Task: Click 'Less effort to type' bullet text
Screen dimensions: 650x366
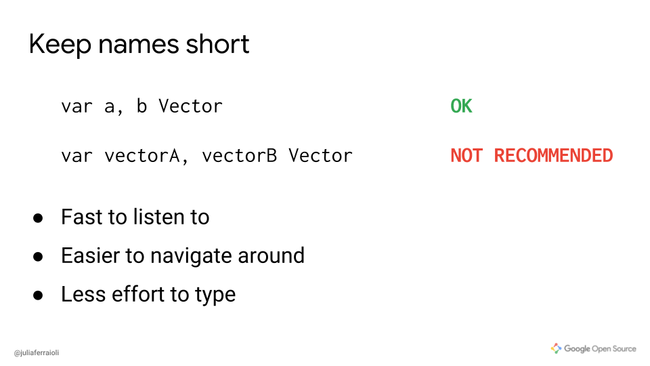Action: tap(148, 295)
